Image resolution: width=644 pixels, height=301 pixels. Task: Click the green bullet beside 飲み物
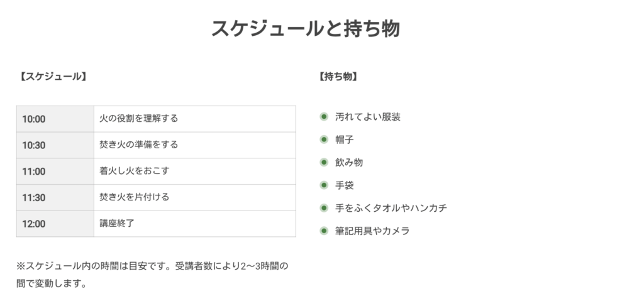point(324,162)
